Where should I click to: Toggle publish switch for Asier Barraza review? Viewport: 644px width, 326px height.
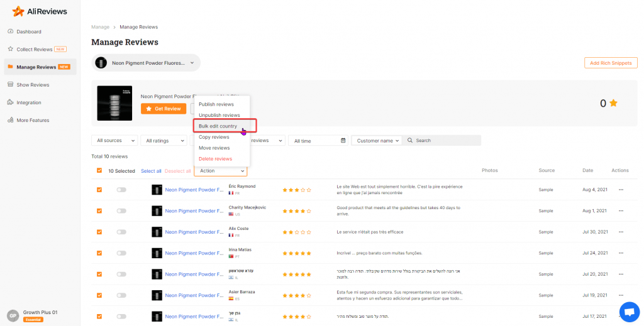point(121,295)
